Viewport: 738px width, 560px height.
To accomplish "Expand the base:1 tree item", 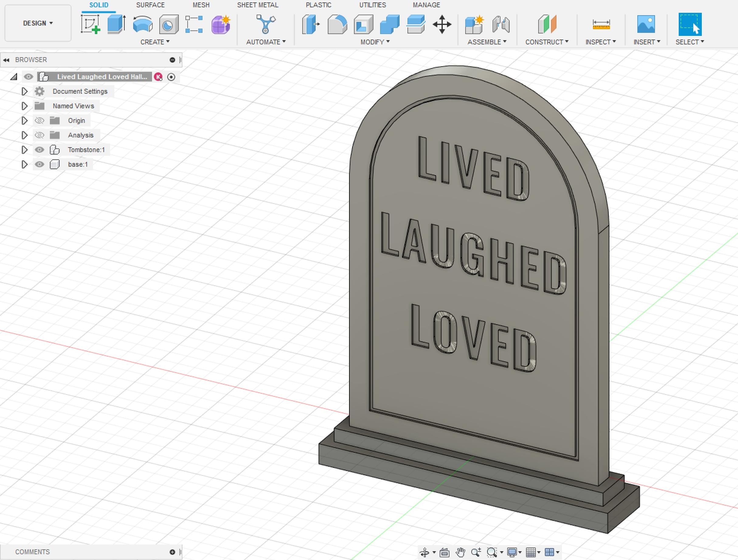I will tap(24, 164).
